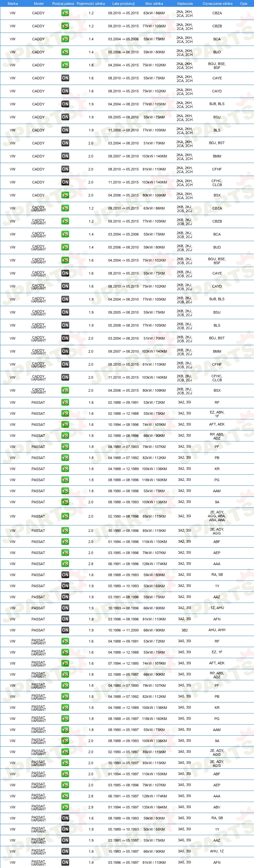254x868 pixels.
Task: Click the Rodzaj paliwa column header
Action: (x=63, y=3)
